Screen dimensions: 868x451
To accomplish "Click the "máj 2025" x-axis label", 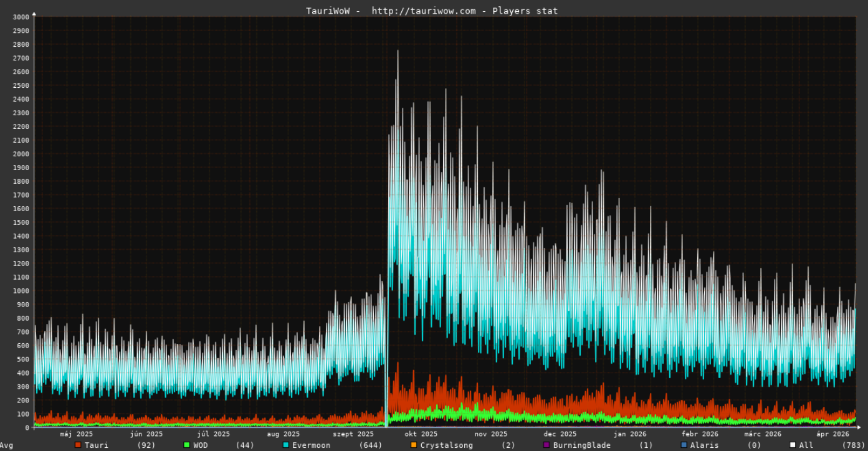I will 77,434.
